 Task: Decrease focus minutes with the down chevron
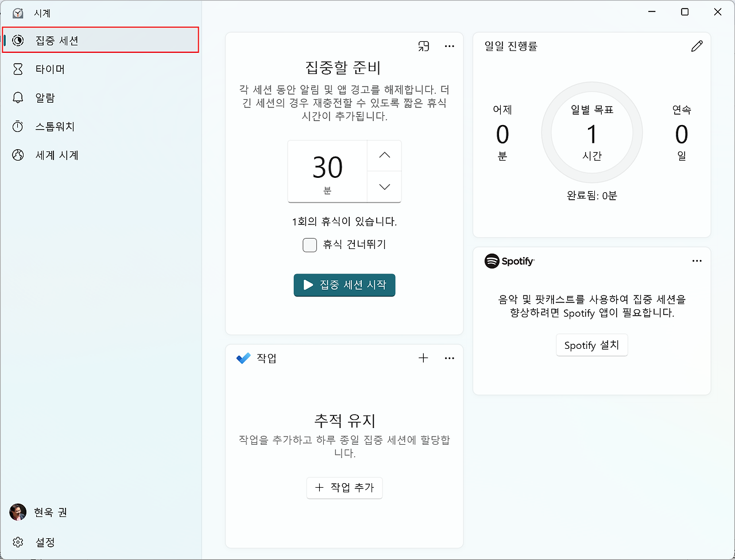pyautogui.click(x=384, y=186)
